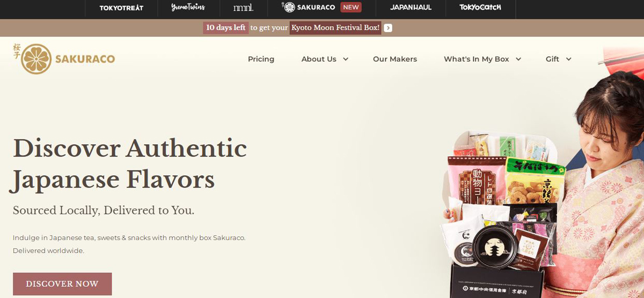The height and width of the screenshot is (298, 644).
Task: Open the JapanHaul brand logo
Action: [411, 8]
